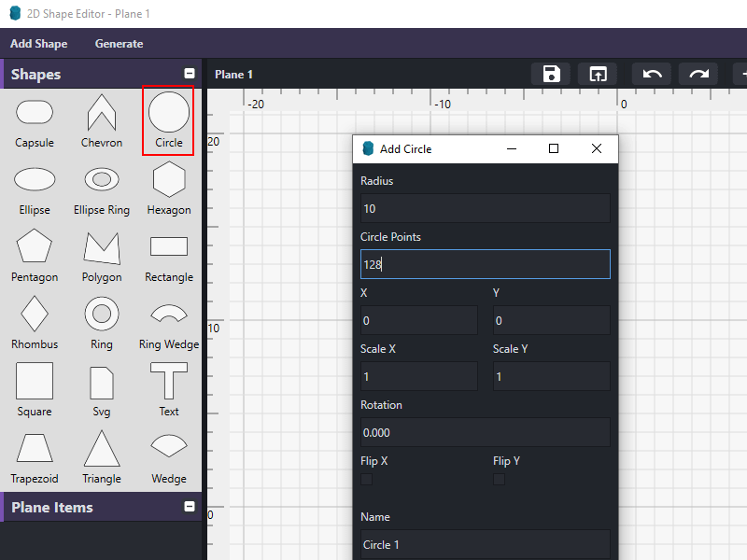The image size is (747, 560).
Task: Select the Pentagon shape
Action: pos(35,258)
